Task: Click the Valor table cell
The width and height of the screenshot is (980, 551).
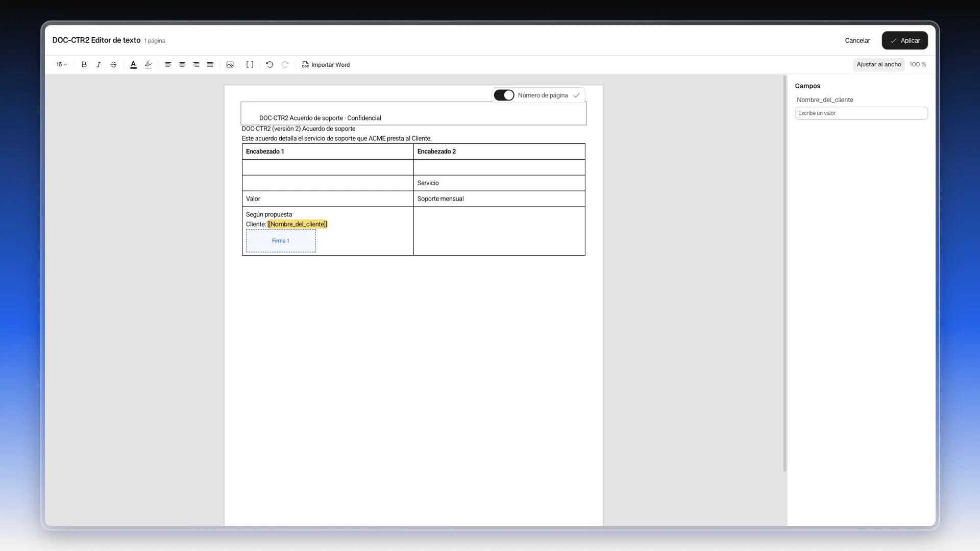Action: pyautogui.click(x=328, y=199)
